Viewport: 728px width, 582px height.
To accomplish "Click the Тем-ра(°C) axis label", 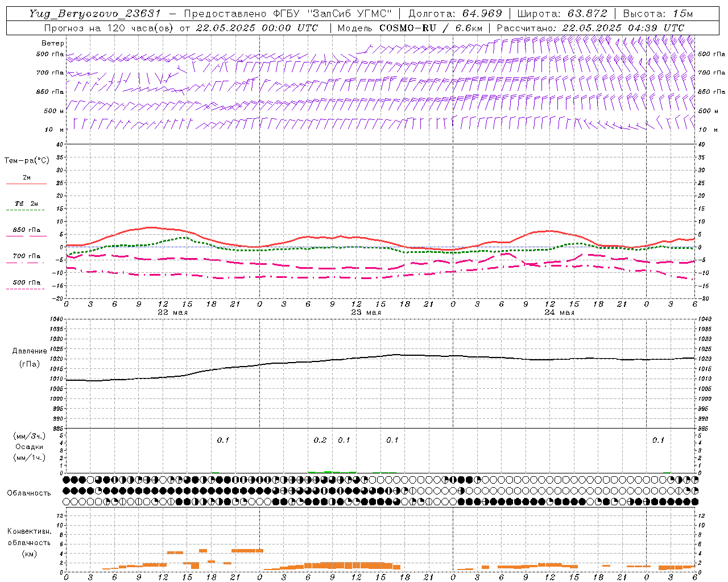I will pos(27,161).
